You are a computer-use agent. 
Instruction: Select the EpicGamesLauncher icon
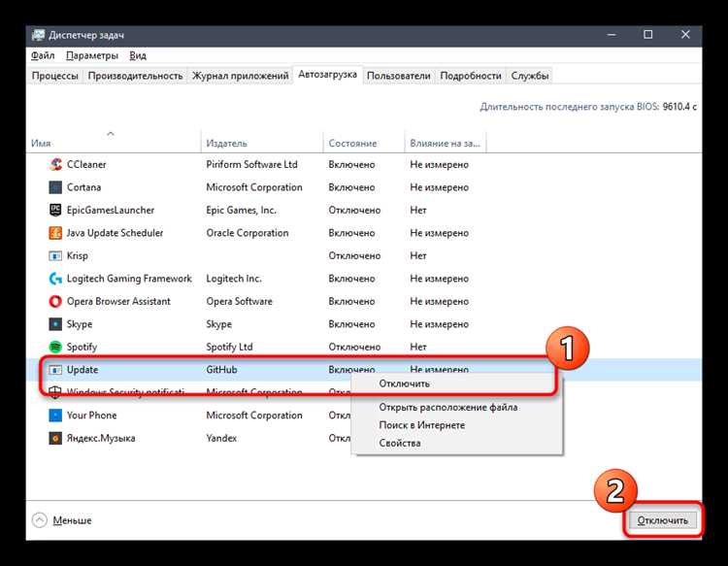55,210
